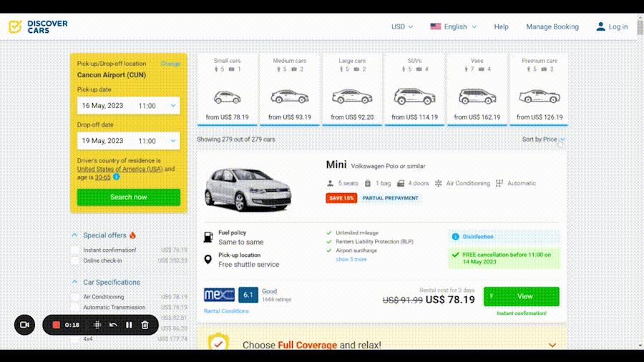Stop the recording with the red square
Image resolution: width=644 pixels, height=362 pixels.
57,325
